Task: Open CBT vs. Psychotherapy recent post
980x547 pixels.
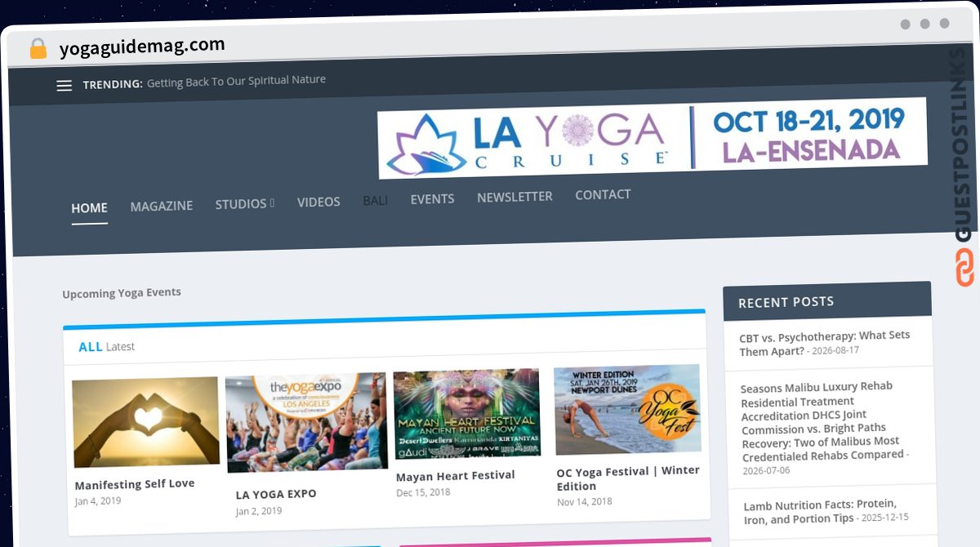Action: pos(824,344)
